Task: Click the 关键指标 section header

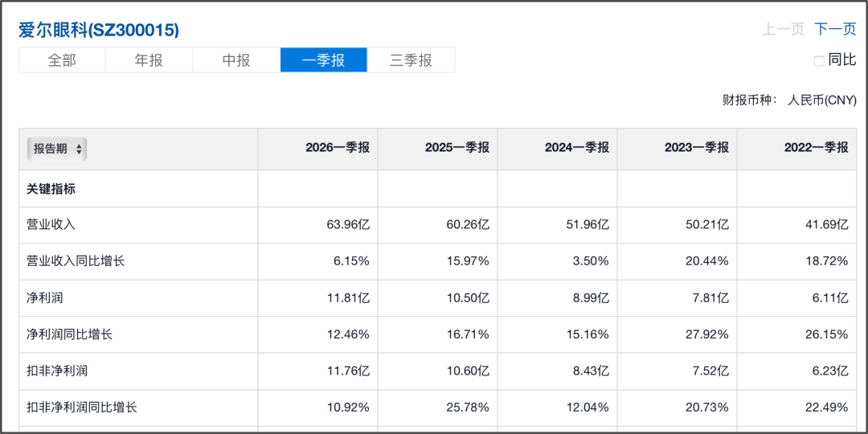Action: click(x=51, y=189)
